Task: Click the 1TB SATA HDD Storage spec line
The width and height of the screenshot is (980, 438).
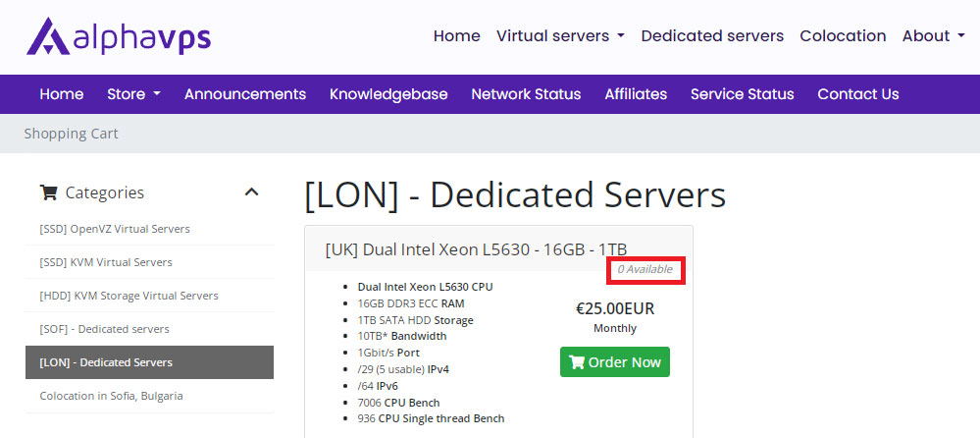Action: pos(415,320)
